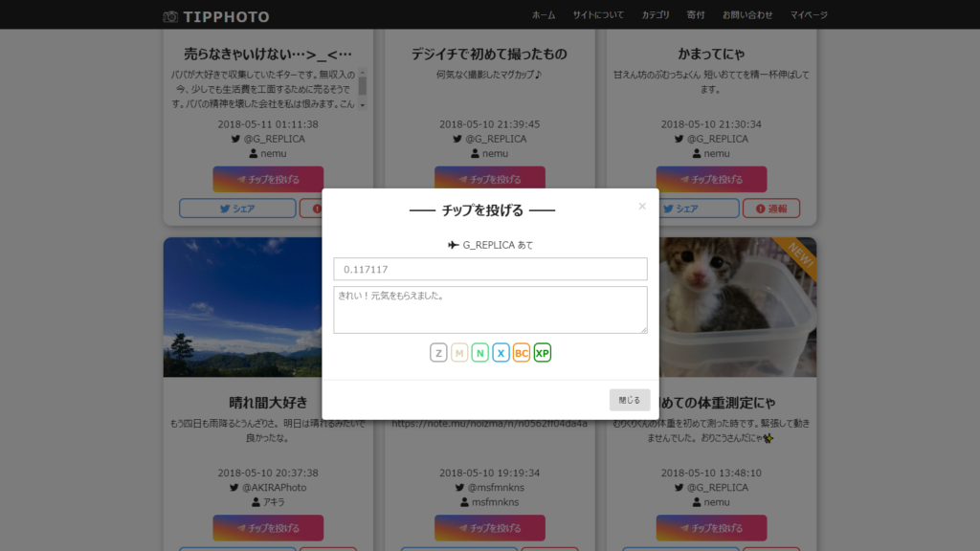Go to サイトについて in the navigation
This screenshot has width=980, height=551.
point(598,15)
